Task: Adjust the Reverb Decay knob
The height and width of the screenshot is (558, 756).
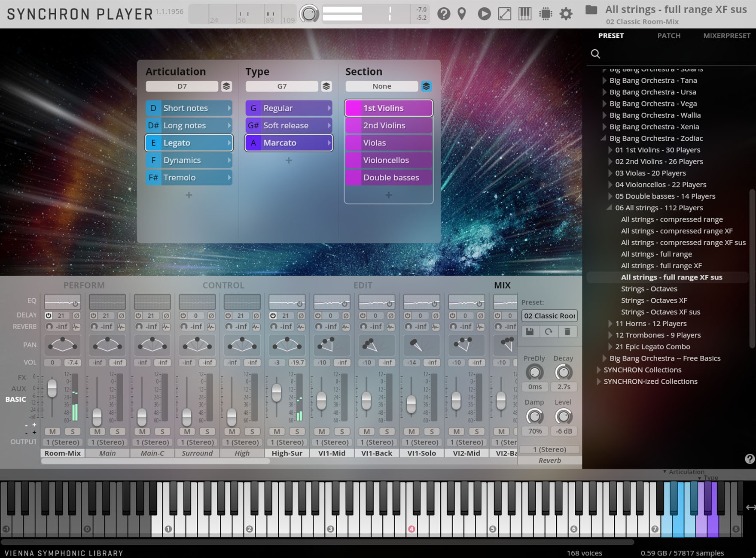Action: click(563, 373)
